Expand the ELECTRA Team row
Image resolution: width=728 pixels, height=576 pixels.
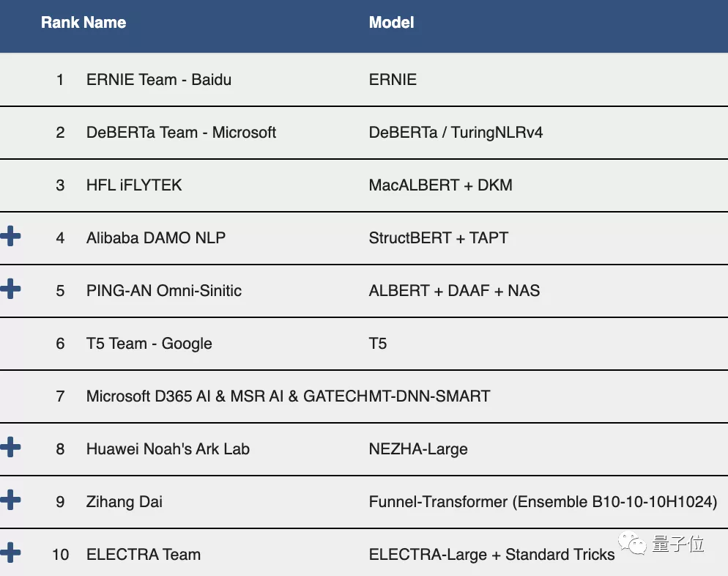pyautogui.click(x=10, y=553)
